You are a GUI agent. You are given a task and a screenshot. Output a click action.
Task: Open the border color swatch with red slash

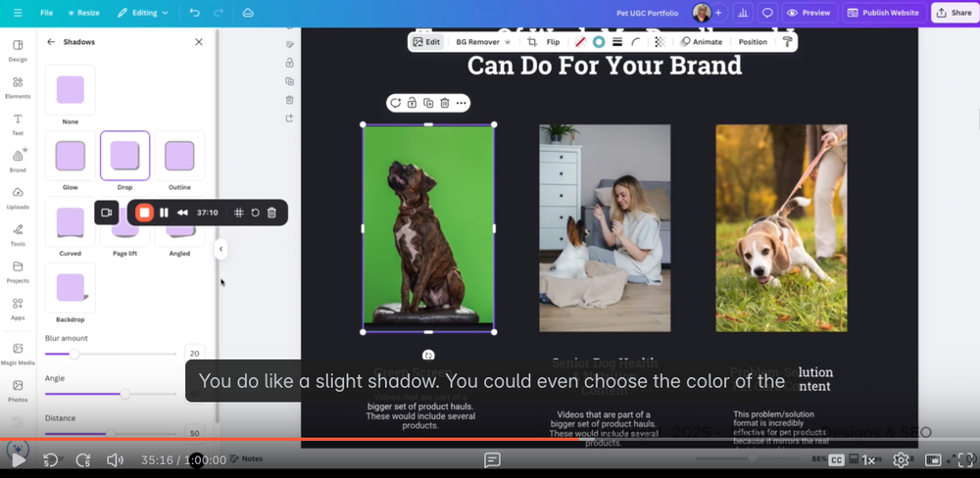point(580,42)
